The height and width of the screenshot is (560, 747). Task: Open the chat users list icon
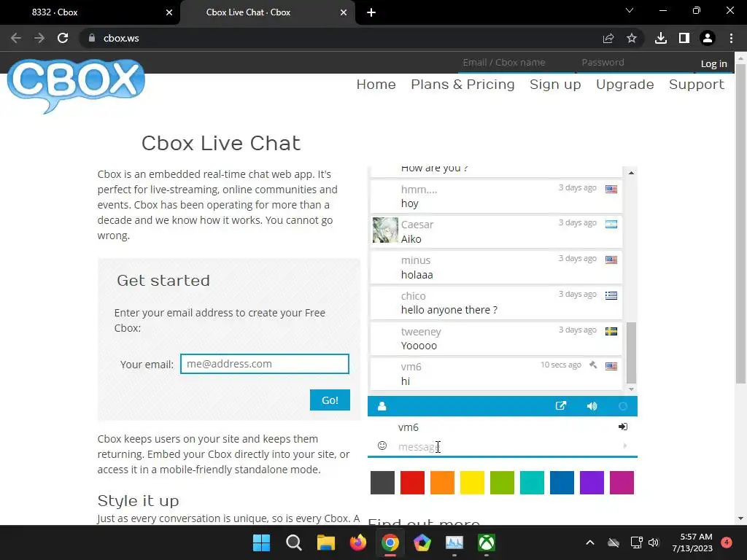click(382, 406)
